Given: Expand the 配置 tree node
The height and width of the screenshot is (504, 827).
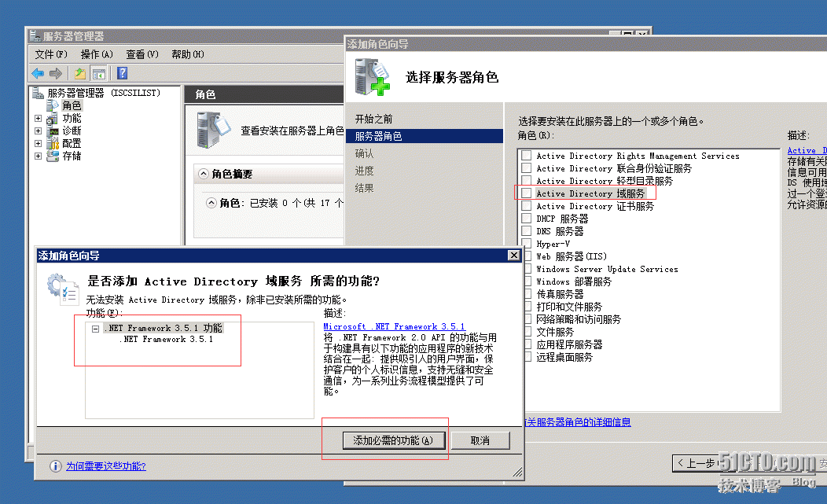Looking at the screenshot, I should coord(38,144).
